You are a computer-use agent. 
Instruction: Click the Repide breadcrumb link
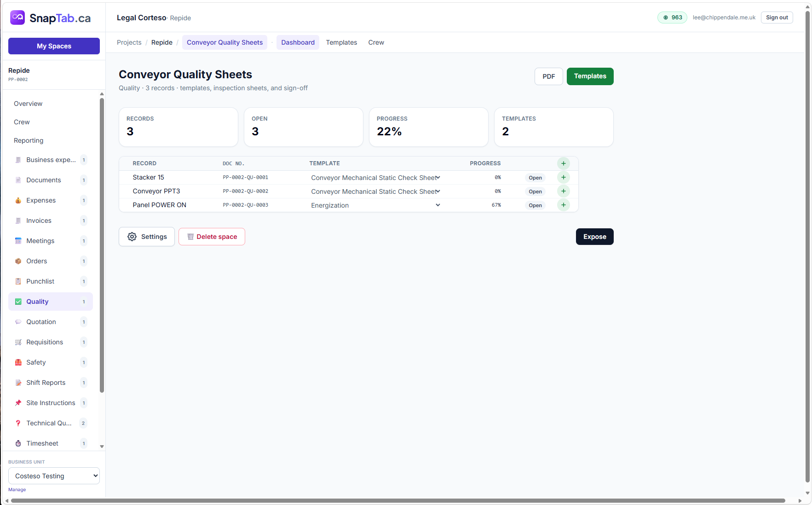click(162, 42)
